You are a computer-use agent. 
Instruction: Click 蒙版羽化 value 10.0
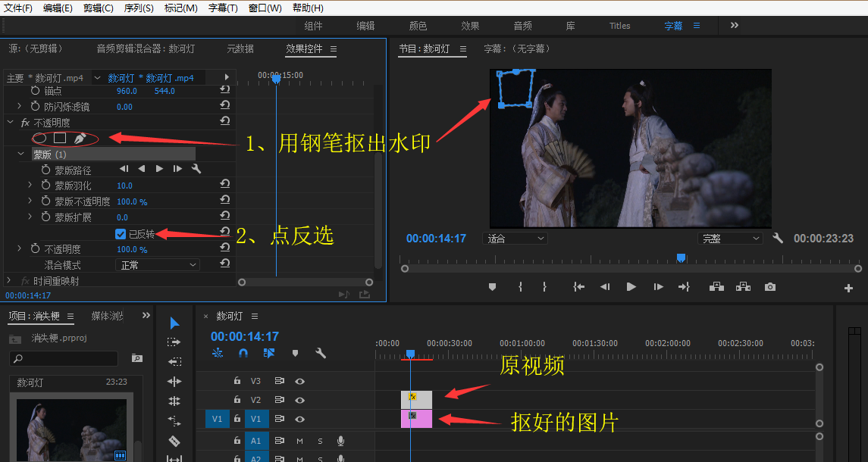tap(124, 186)
